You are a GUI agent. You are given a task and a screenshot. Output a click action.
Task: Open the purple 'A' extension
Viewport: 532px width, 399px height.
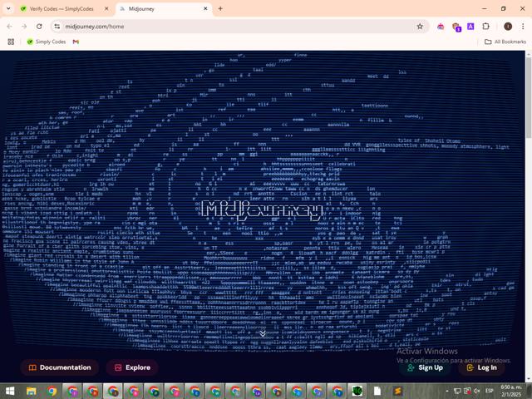pyautogui.click(x=470, y=27)
